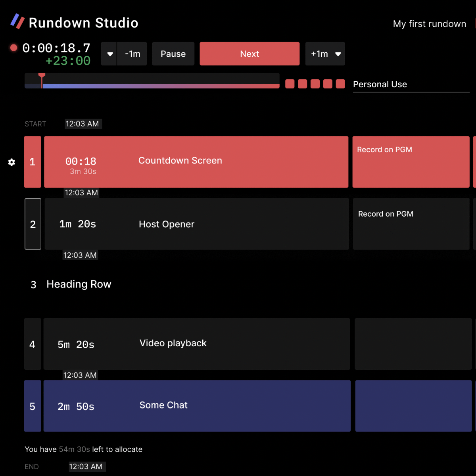Open settings gear for Countdown Screen row
Screen dimensions: 476x476
point(11,162)
